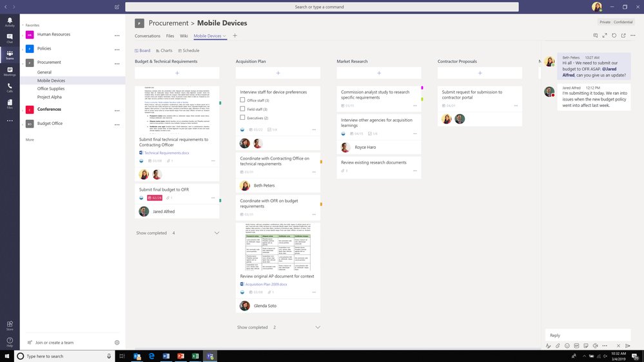This screenshot has height=362, width=644.
Task: Click More below the teams list
Action: (30, 140)
